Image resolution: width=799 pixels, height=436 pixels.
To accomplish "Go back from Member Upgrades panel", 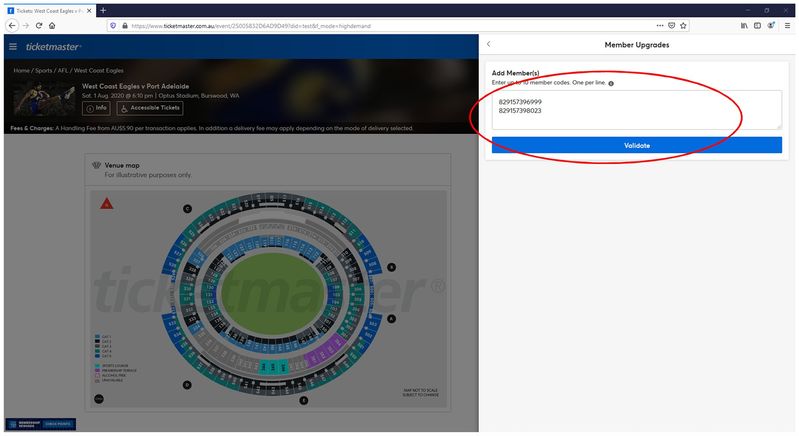I will click(489, 44).
